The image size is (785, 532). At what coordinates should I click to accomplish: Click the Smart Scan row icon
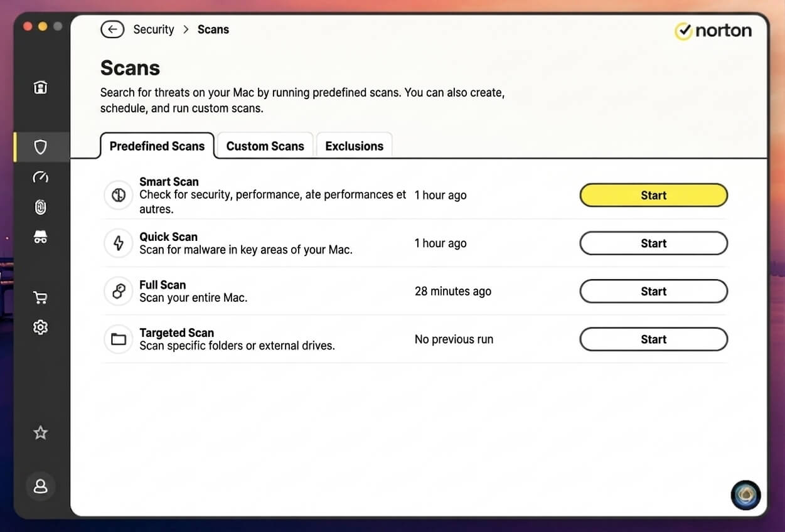(x=119, y=195)
